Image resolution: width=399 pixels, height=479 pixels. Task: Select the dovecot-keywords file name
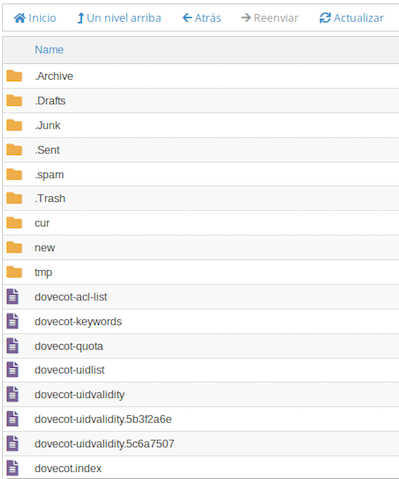click(78, 322)
